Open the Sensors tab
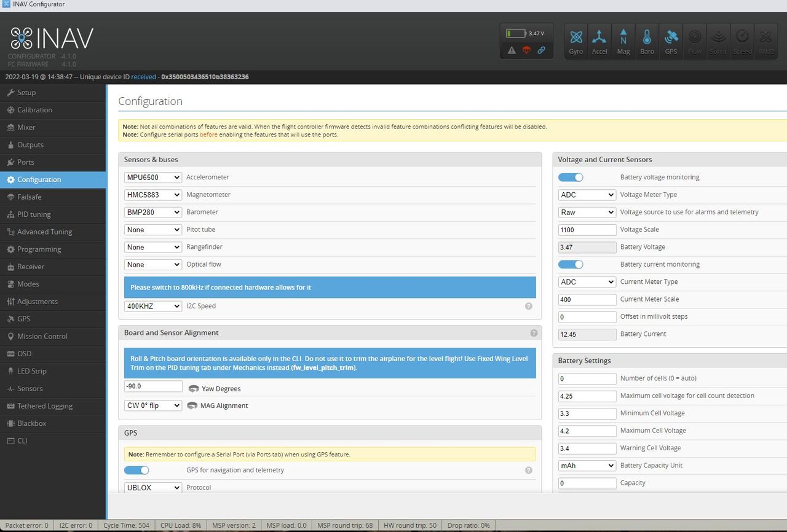The width and height of the screenshot is (787, 532). click(x=53, y=388)
